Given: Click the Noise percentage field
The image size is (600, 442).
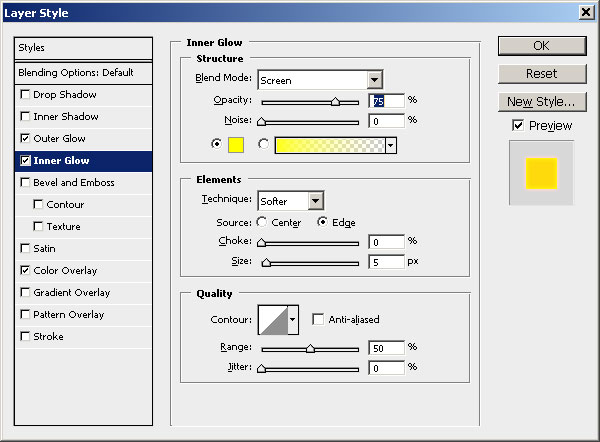Looking at the screenshot, I should pos(386,121).
